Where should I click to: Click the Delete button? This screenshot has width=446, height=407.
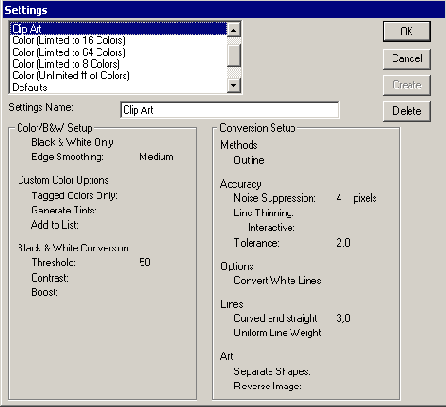(x=407, y=111)
